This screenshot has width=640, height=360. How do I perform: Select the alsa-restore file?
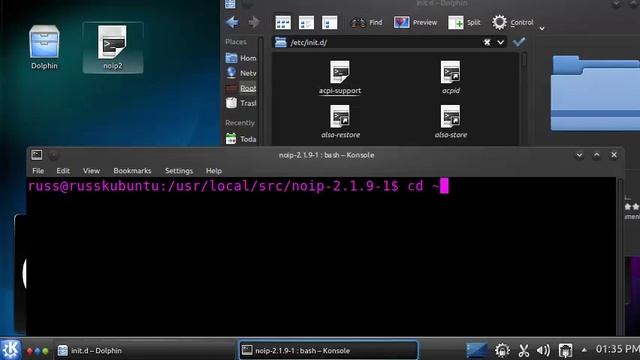tap(340, 122)
